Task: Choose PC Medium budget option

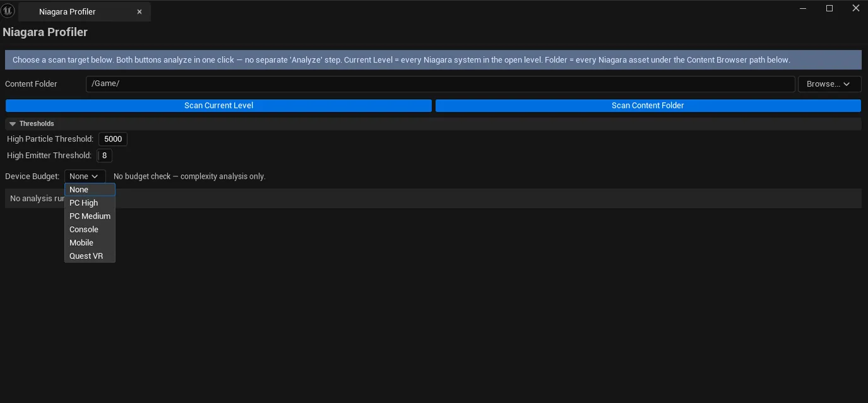Action: pyautogui.click(x=90, y=216)
